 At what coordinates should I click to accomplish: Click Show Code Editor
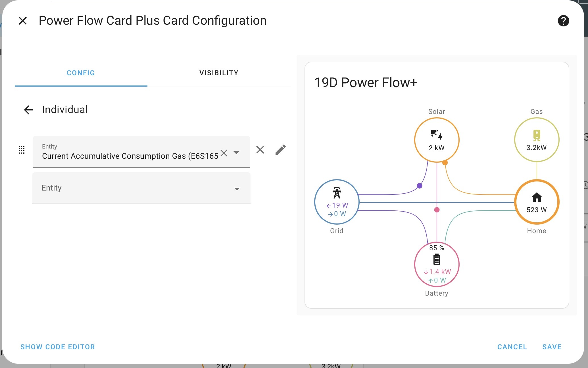[x=58, y=347]
